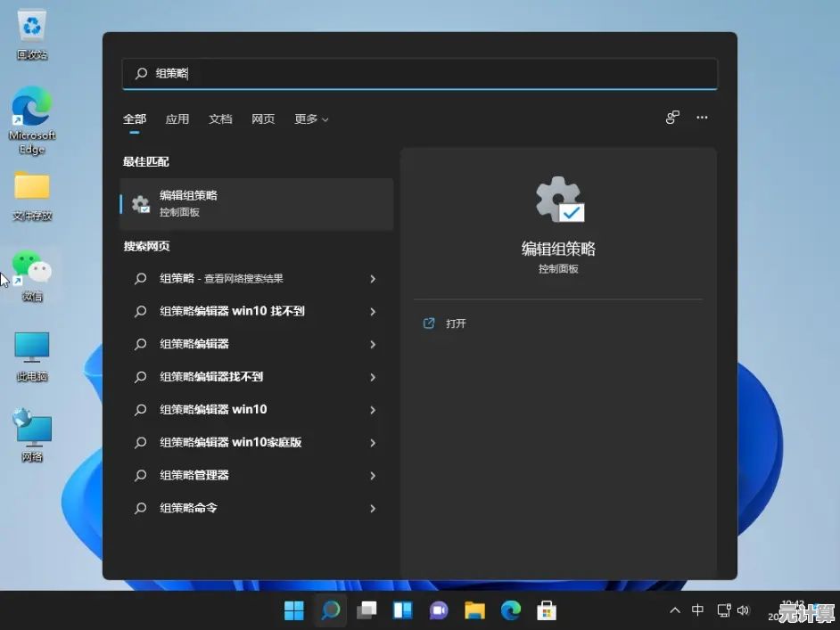Open Microsoft Store from the taskbar
The width and height of the screenshot is (840, 630).
coord(547,610)
